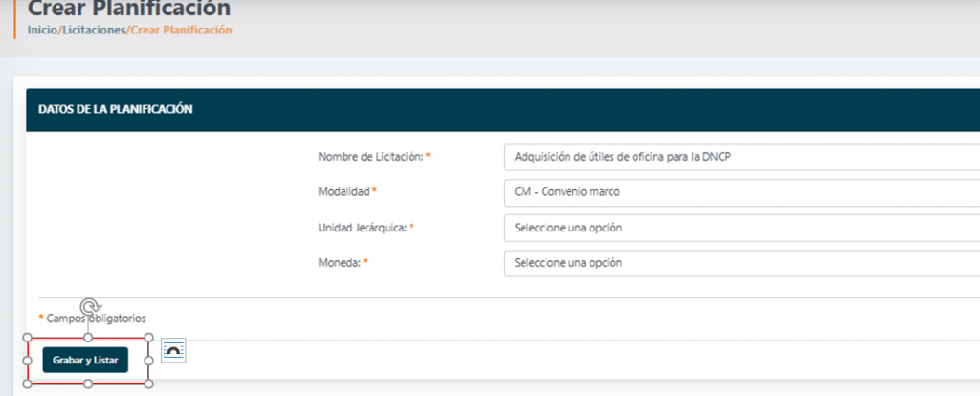
Task: Click the bottom-right resize handle of red rectangle
Action: 149,384
